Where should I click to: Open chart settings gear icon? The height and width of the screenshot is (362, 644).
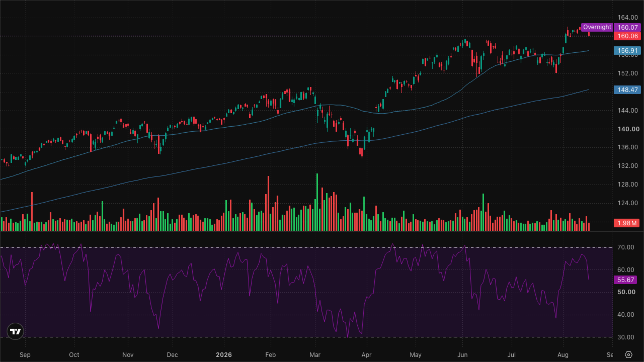point(628,355)
